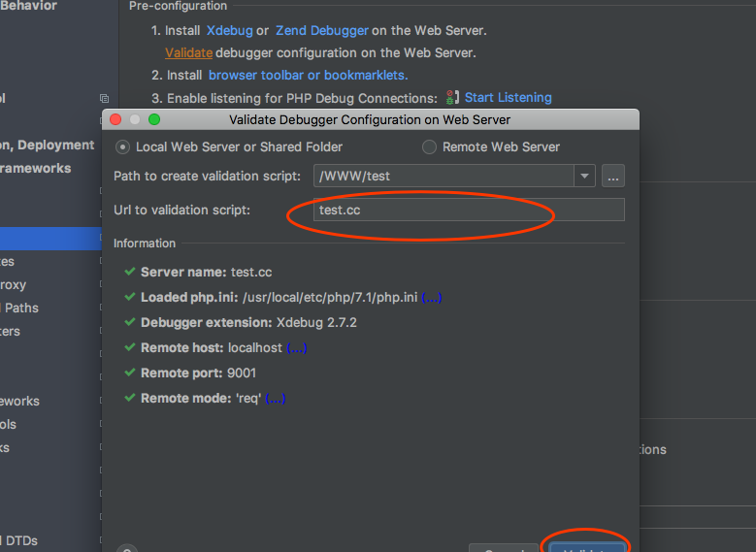Select Remote Web Server radio button
Screen dimensions: 756x552
coord(429,147)
